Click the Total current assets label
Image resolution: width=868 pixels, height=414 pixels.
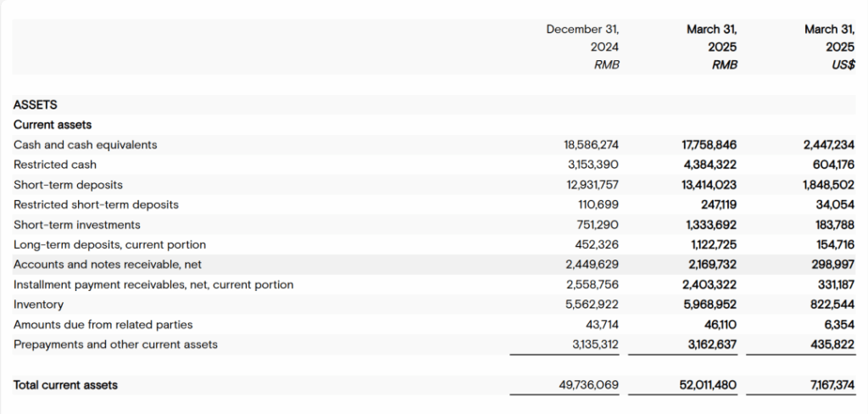[65, 385]
